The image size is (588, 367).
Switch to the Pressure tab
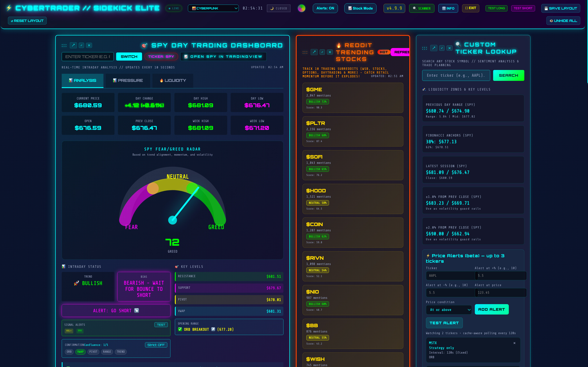(128, 80)
